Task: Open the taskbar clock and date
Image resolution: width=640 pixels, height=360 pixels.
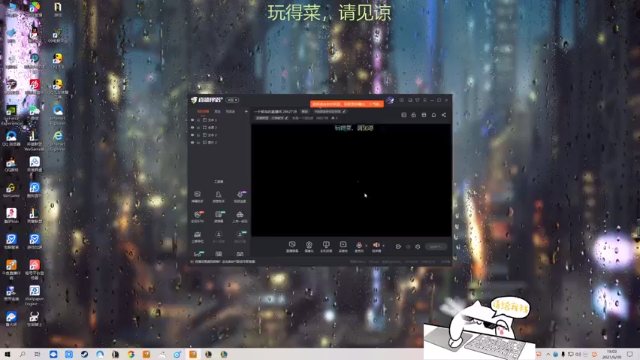Action: coord(612,354)
